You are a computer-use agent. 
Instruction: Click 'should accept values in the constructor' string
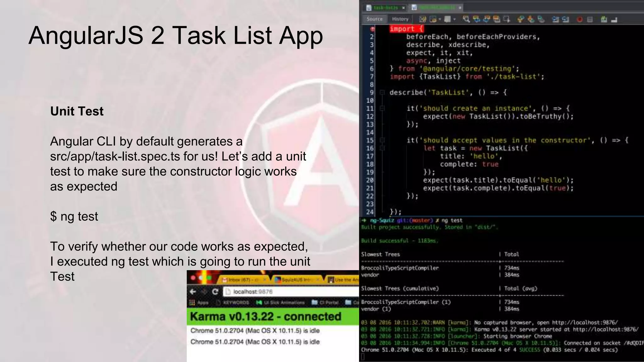(x=505, y=140)
